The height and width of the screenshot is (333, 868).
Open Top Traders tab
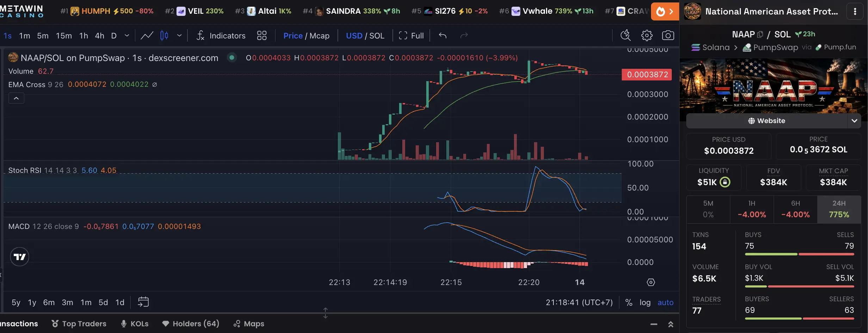point(79,323)
